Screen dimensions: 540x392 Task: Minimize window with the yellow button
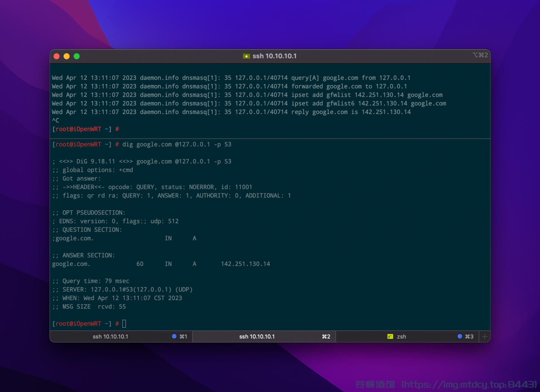67,56
